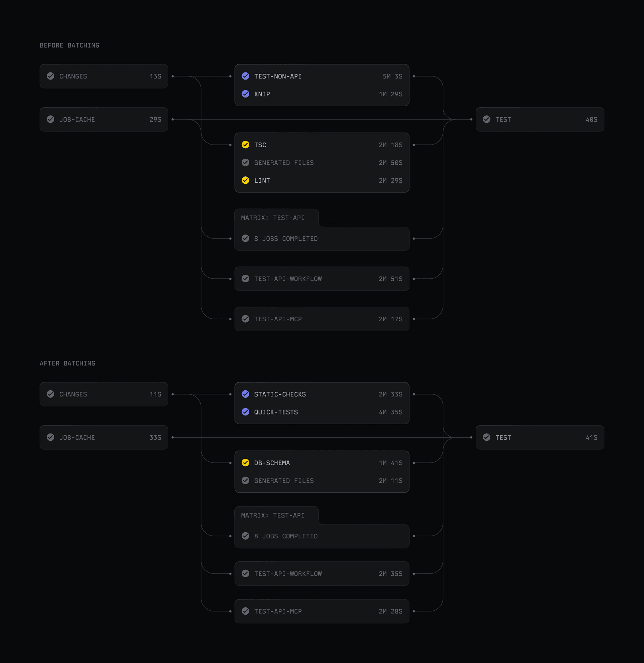Viewport: 644px width, 663px height.
Task: Click the gray check icon on the 40S TEST job
Action: pos(487,119)
